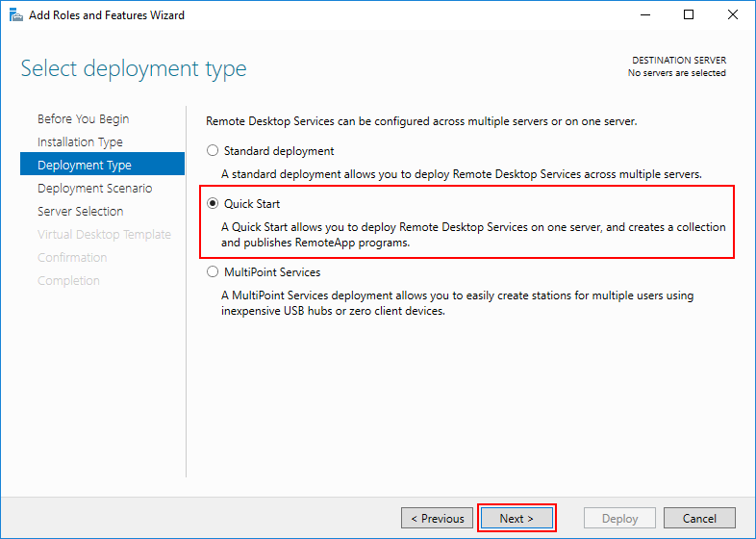Click the wizard icon in title bar
Screen dimensions: 756x539
click(16, 15)
